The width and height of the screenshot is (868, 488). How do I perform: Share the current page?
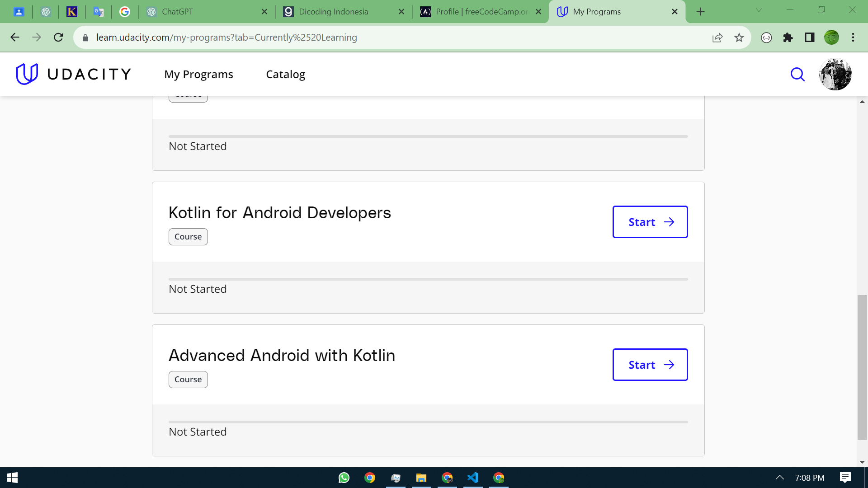tap(717, 38)
